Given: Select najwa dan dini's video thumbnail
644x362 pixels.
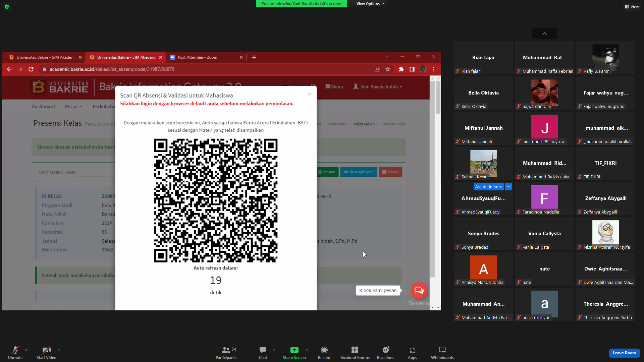Looking at the screenshot, I should [544, 93].
